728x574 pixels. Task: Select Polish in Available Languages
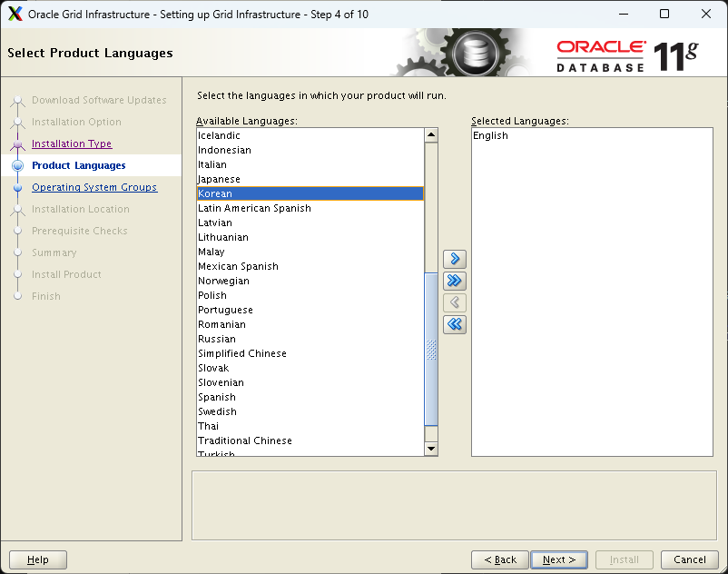(x=310, y=295)
